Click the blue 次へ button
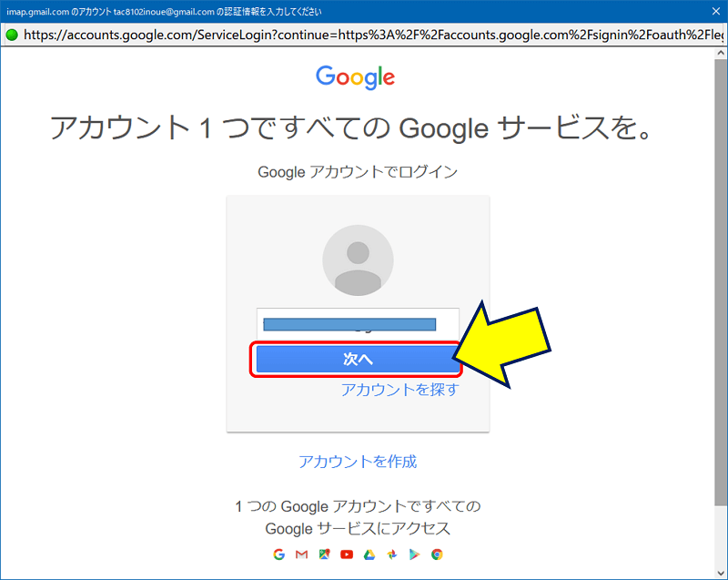The image size is (728, 580). (356, 359)
